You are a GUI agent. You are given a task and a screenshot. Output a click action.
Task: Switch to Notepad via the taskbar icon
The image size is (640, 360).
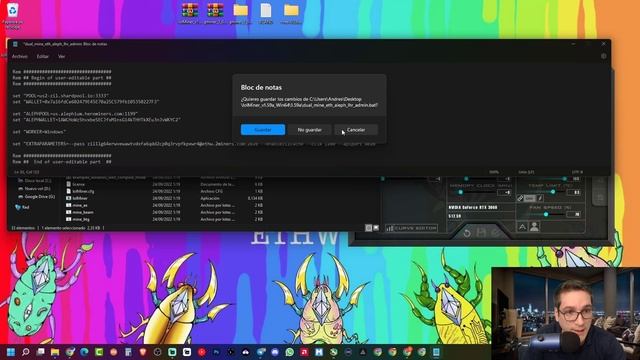[x=436, y=352]
